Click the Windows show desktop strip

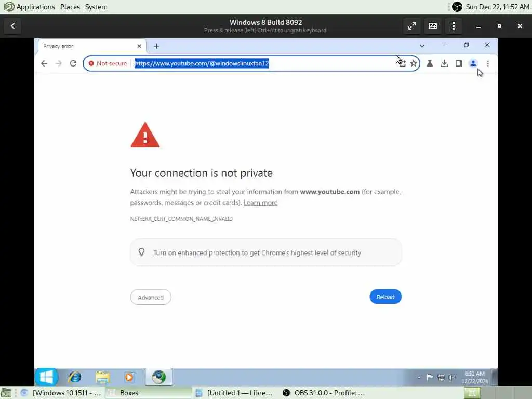point(495,377)
